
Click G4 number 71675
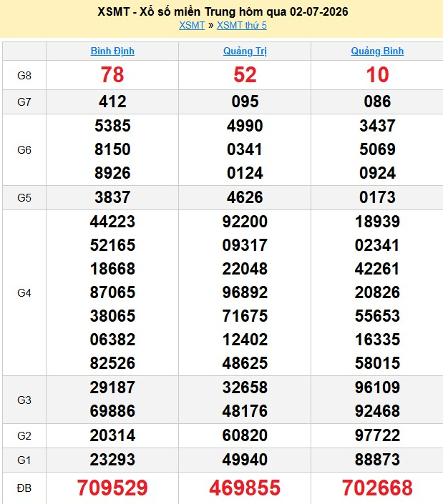pyautogui.click(x=245, y=316)
